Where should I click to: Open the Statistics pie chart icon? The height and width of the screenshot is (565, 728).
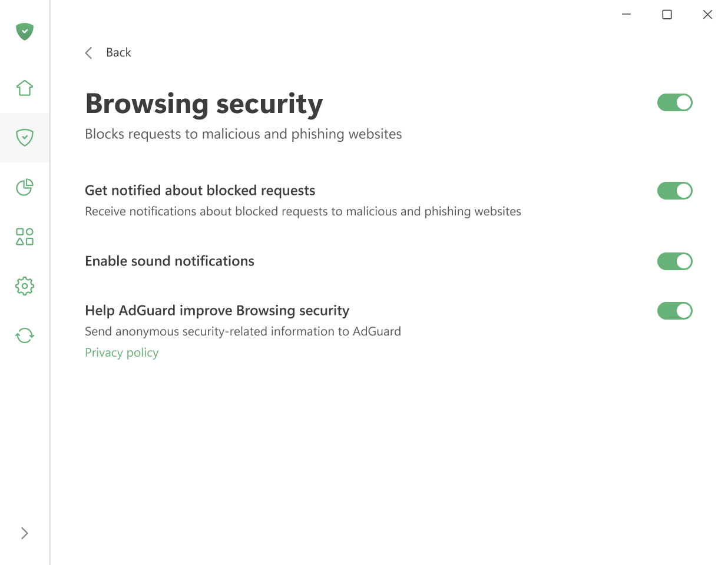tap(24, 187)
